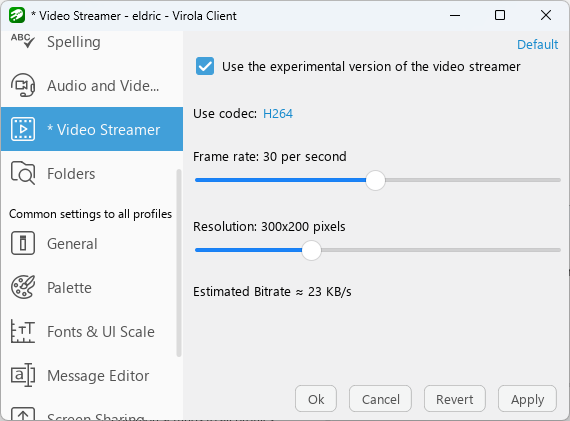This screenshot has height=421, width=570.
Task: Click the Palette paint icon
Action: 23,287
